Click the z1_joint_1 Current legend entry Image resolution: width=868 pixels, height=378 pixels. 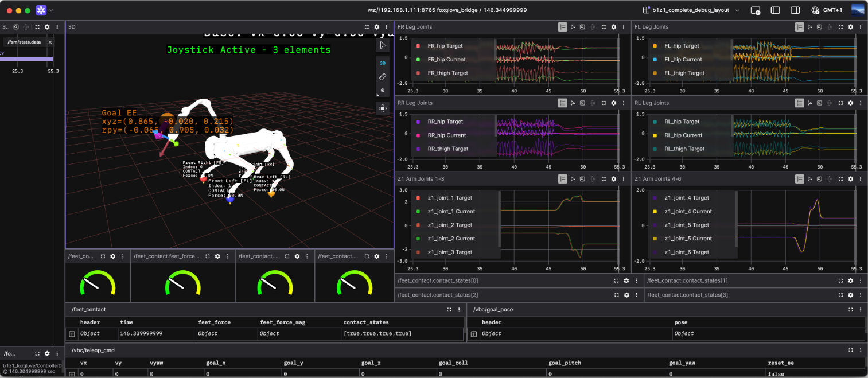(x=451, y=212)
